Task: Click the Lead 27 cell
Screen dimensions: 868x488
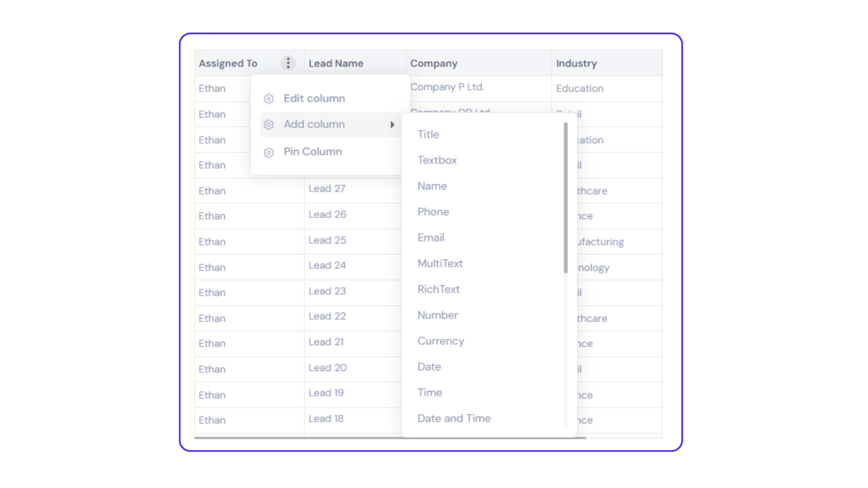Action: pos(327,189)
